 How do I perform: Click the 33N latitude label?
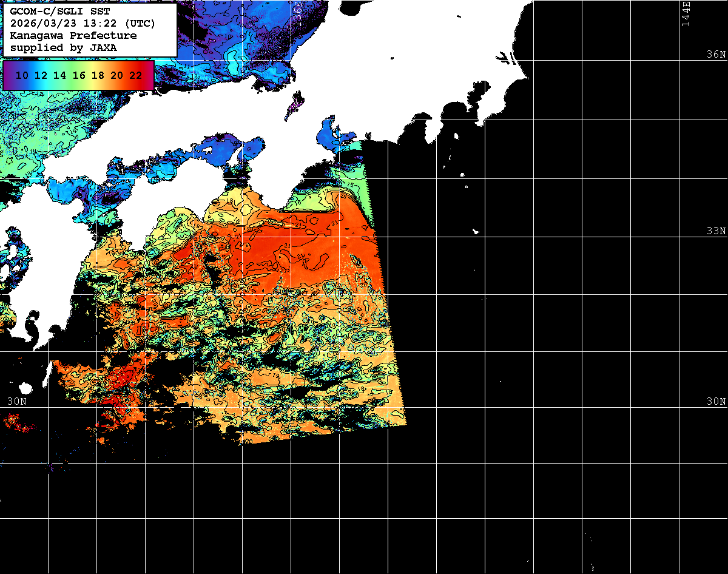716,231
